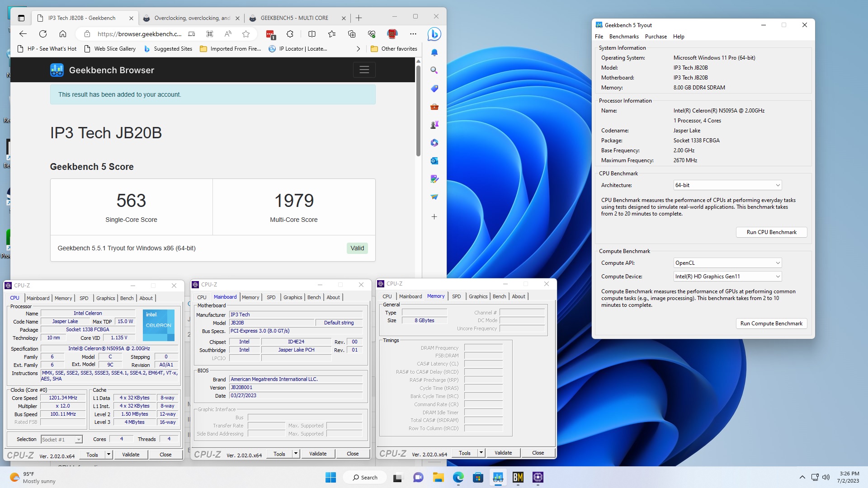Open Edge tab actions menu icon
This screenshot has height=488, width=868.
coord(21,18)
